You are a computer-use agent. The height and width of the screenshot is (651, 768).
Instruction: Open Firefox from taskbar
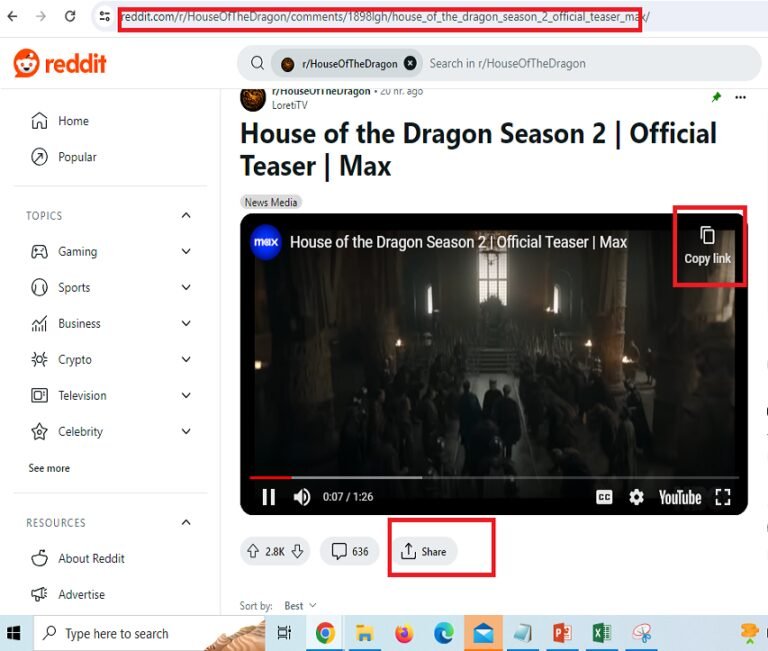coord(404,633)
